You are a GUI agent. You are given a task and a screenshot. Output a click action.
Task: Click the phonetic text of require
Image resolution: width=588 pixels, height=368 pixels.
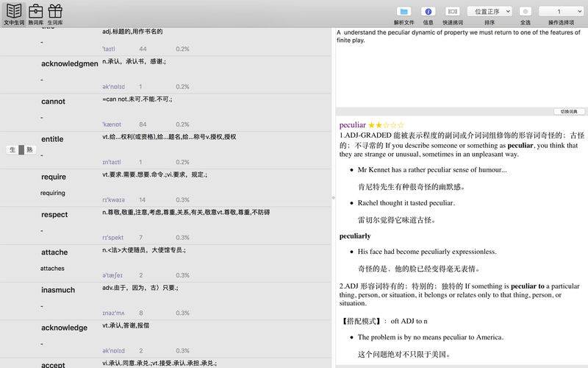pyautogui.click(x=113, y=199)
